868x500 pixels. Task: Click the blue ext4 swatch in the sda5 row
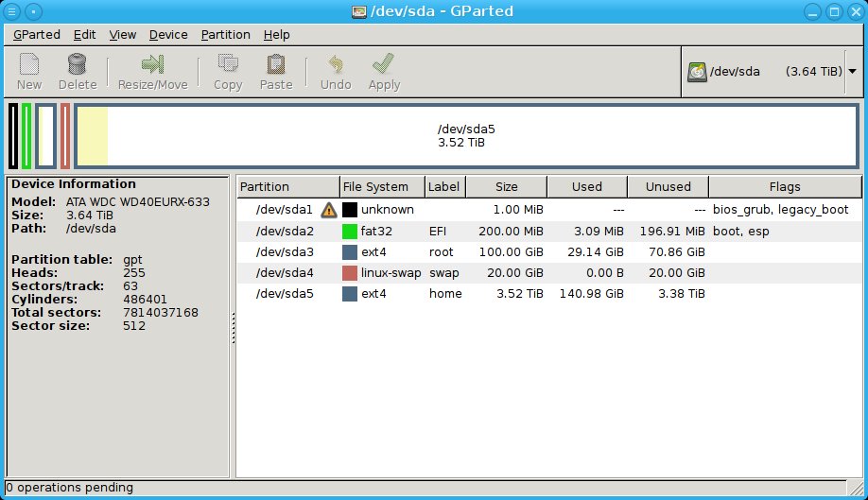(x=349, y=294)
